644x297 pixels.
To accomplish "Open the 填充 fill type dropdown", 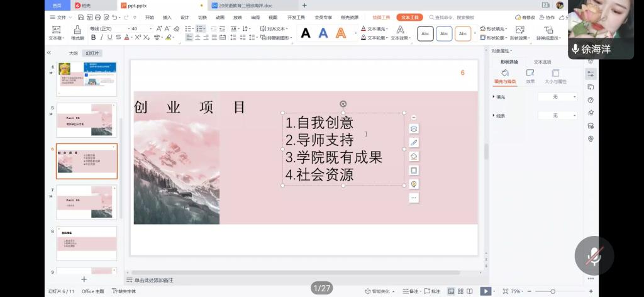I will point(557,97).
